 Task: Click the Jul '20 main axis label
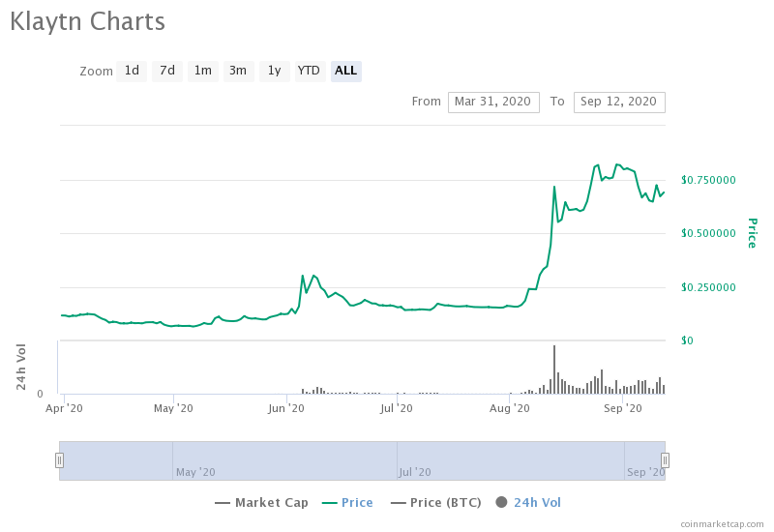397,408
